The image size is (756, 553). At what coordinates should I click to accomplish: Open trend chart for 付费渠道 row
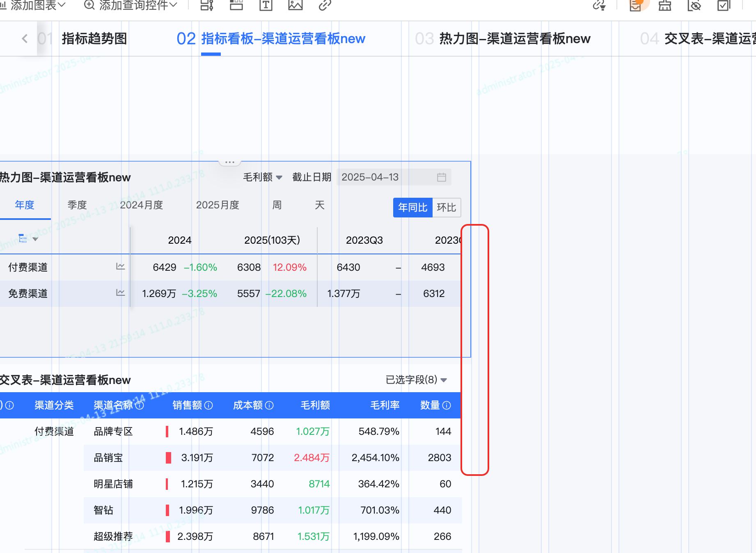120,267
